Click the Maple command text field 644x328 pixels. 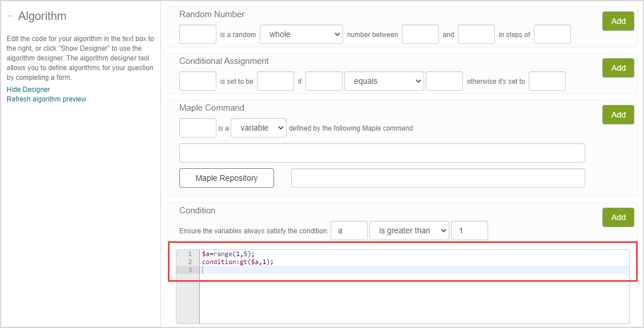(382, 153)
